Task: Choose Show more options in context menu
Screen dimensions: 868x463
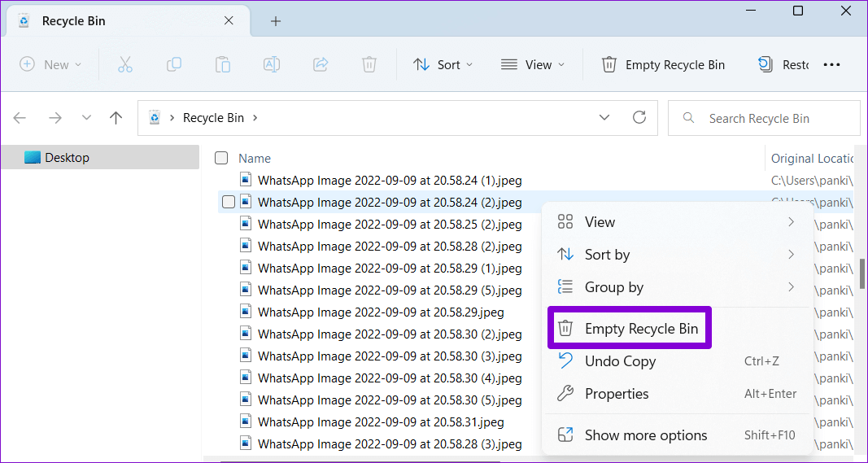Action: tap(678, 435)
